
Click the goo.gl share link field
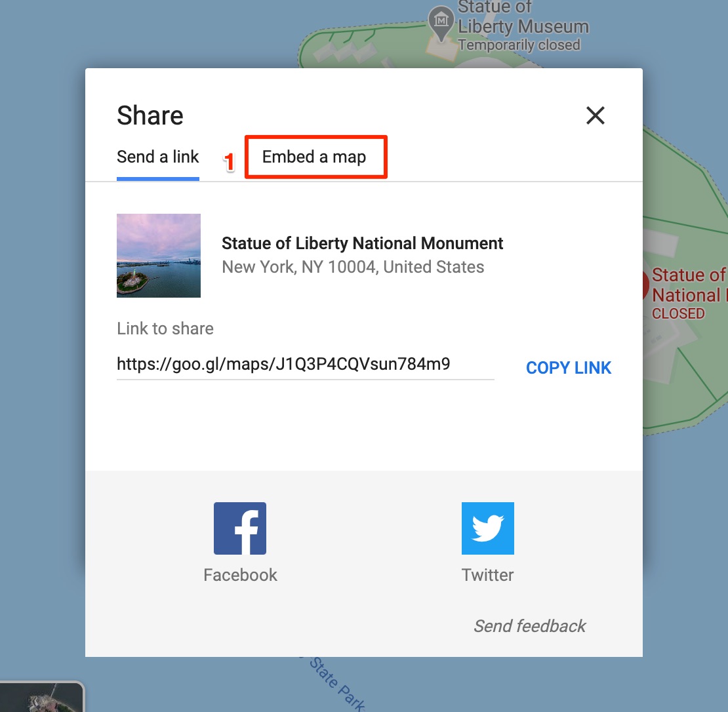pyautogui.click(x=283, y=364)
